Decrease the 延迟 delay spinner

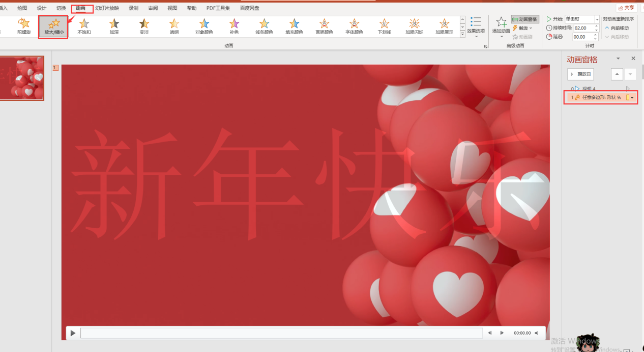coord(596,39)
